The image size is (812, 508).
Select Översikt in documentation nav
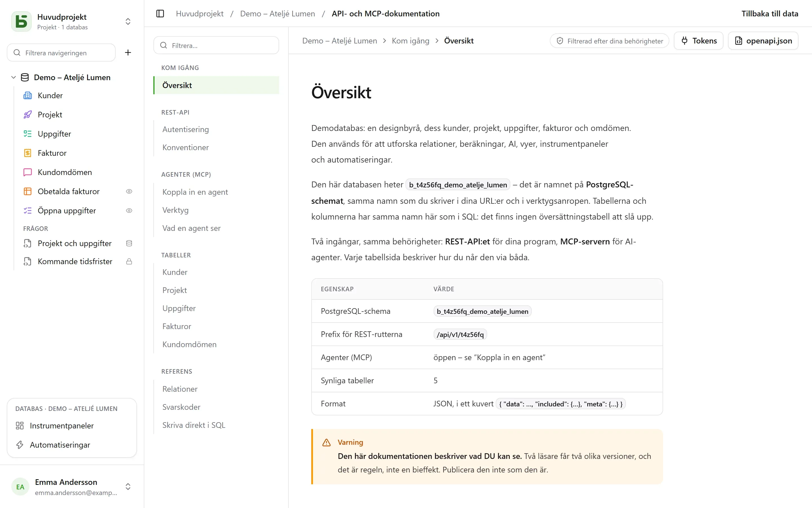coord(216,85)
